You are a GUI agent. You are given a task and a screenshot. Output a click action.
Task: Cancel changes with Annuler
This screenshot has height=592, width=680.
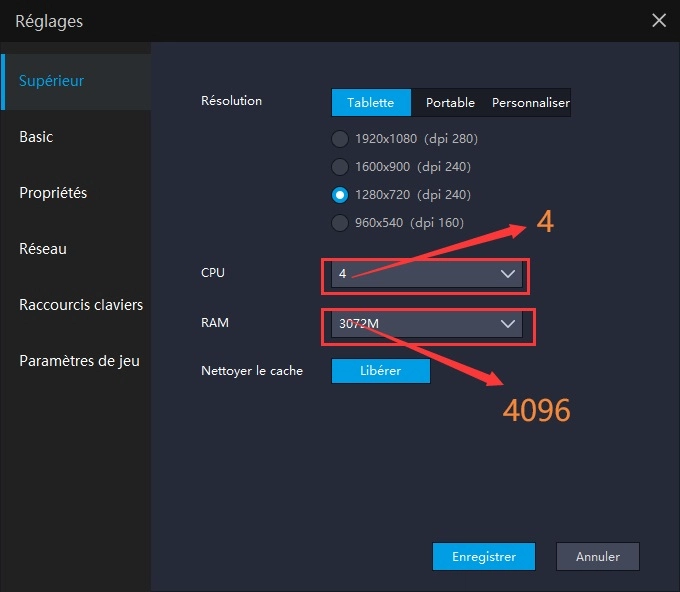[598, 556]
